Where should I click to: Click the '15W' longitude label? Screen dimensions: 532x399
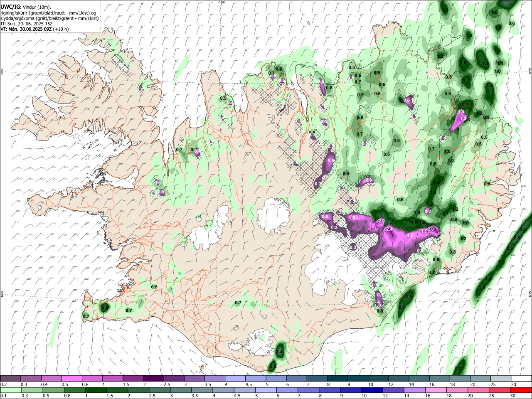(x=440, y=2)
